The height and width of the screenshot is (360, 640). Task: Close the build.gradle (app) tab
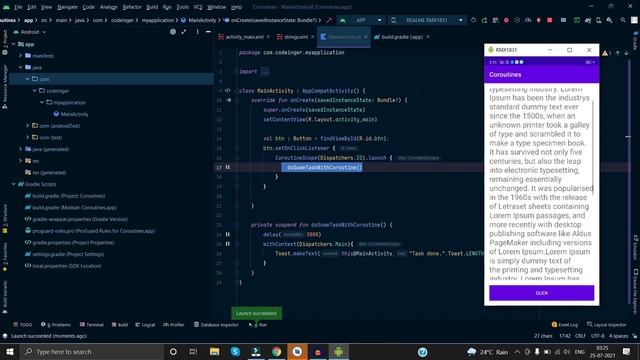click(428, 37)
